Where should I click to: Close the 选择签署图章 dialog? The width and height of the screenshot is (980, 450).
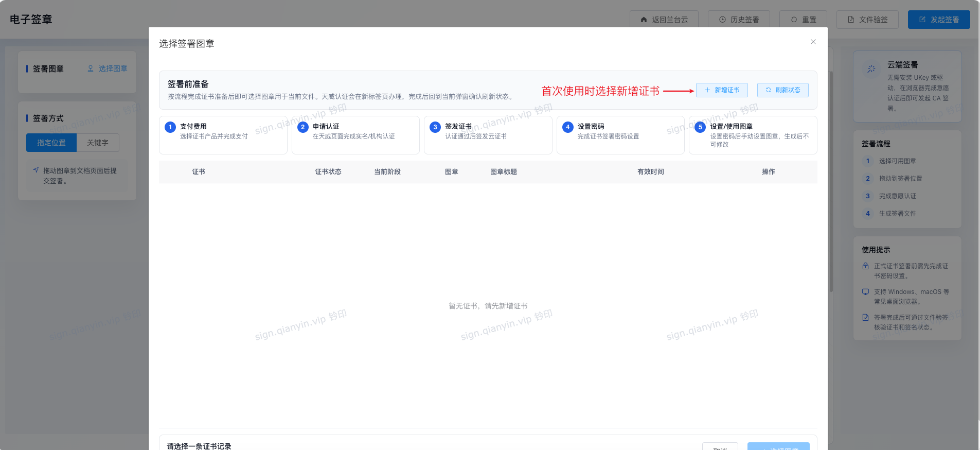coord(813,42)
